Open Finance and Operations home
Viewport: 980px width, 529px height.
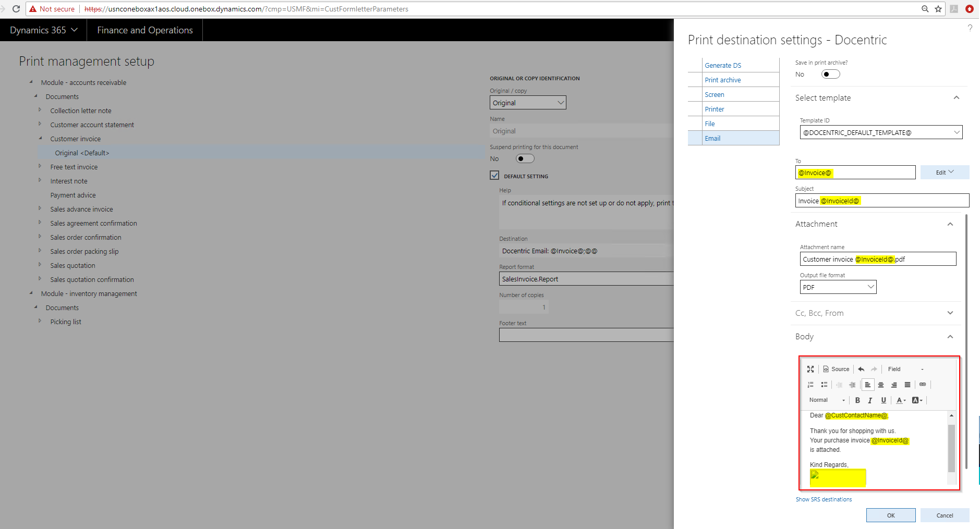click(145, 30)
